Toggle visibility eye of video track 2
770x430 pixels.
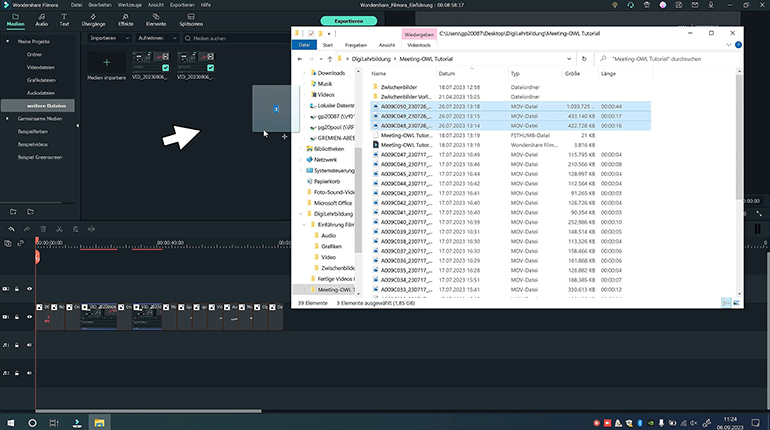[x=29, y=289]
